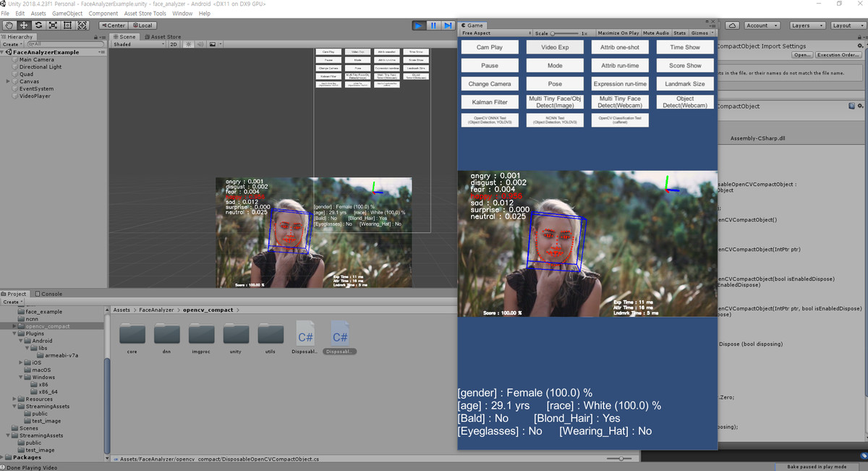
Task: Select the Hand tool in toolbar
Action: [x=9, y=25]
